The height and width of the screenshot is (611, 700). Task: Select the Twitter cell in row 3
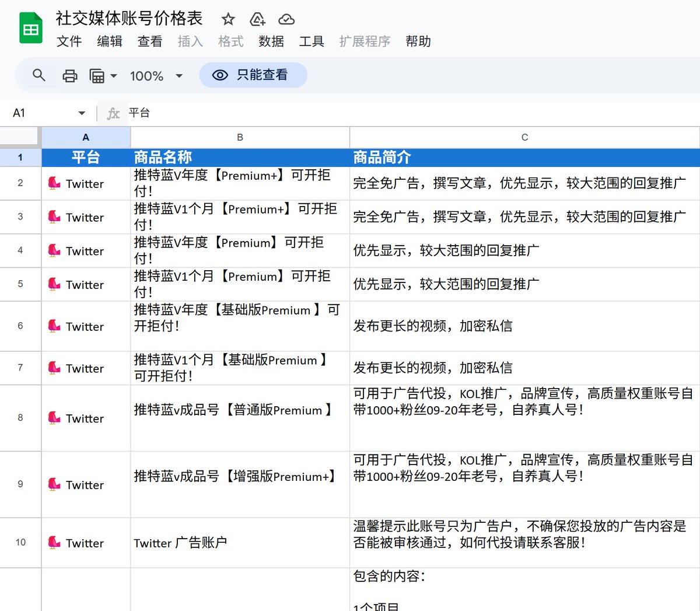[x=86, y=217]
